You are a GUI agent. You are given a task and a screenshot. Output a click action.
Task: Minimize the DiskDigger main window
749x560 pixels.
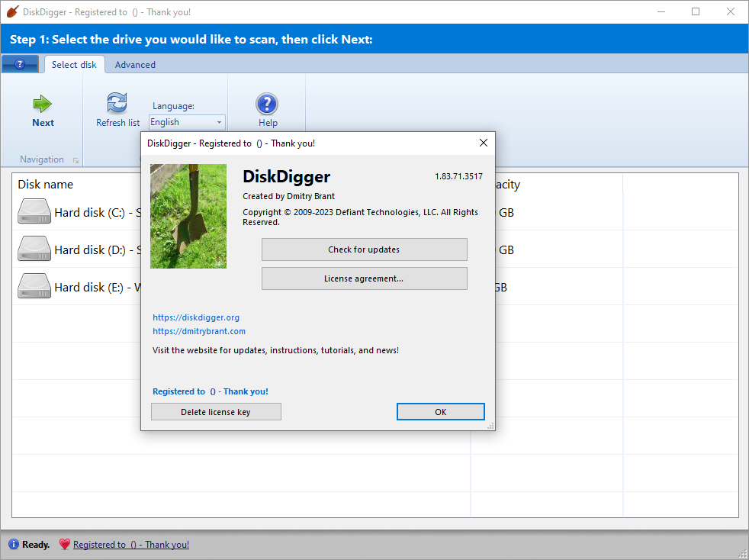pyautogui.click(x=661, y=12)
